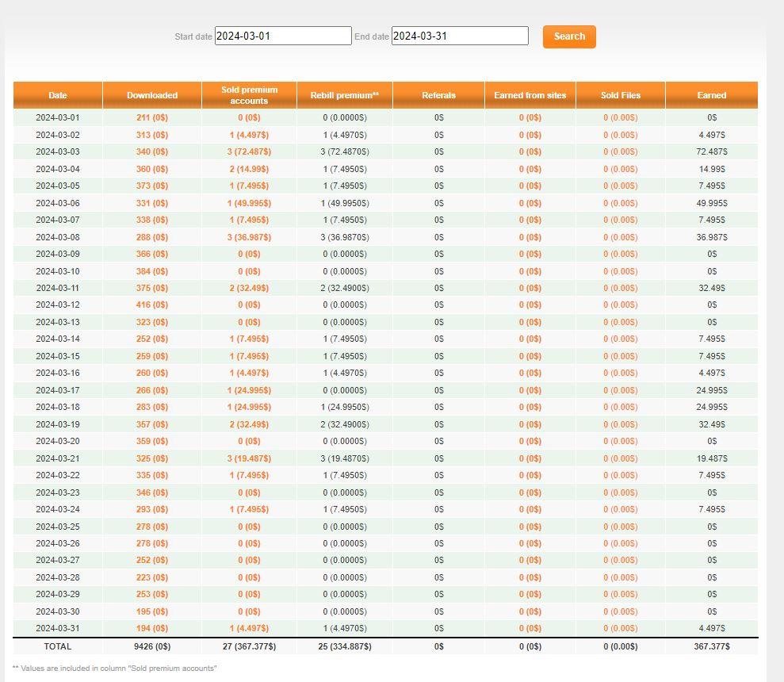The width and height of the screenshot is (784, 682).
Task: Open the 1 (49.995$) sold premium link
Action: point(249,203)
